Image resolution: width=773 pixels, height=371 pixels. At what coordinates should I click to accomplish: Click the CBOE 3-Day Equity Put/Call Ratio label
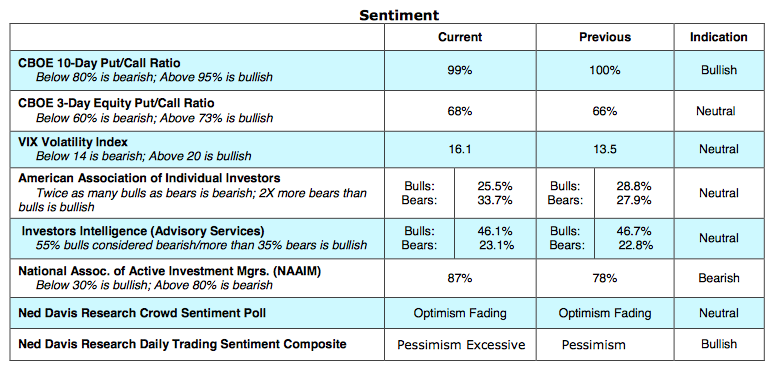116,103
